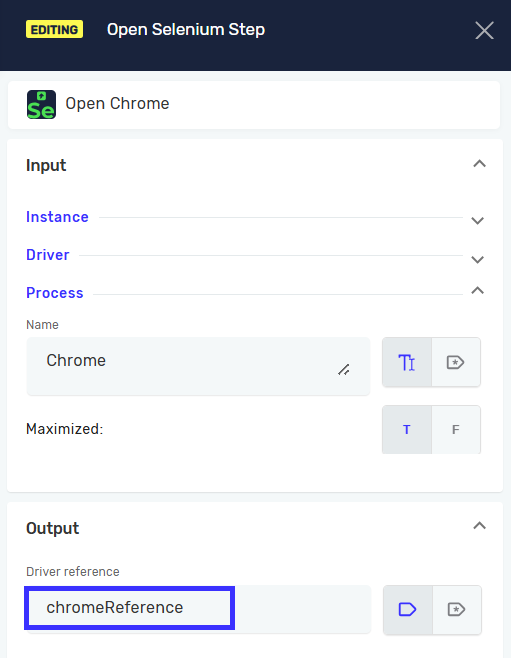This screenshot has width=511, height=658.
Task: Expand the Instance section chevron
Action: pyautogui.click(x=477, y=221)
